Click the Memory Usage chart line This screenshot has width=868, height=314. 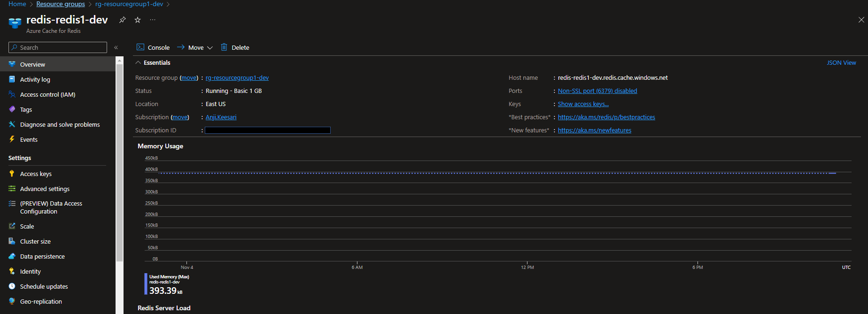pyautogui.click(x=498, y=173)
